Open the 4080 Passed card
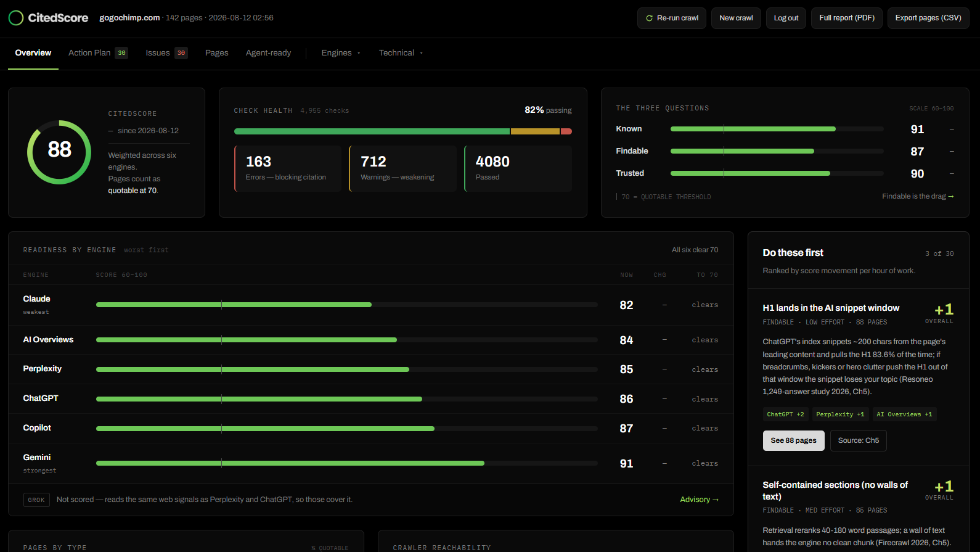The height and width of the screenshot is (552, 980). coord(518,168)
